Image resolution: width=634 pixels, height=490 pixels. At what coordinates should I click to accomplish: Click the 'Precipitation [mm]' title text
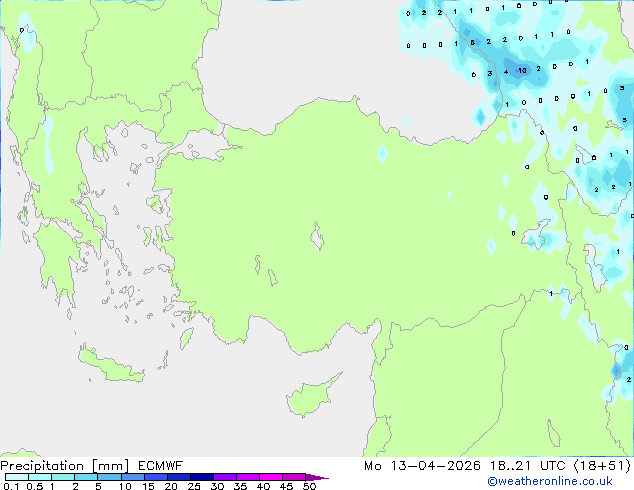pos(65,466)
